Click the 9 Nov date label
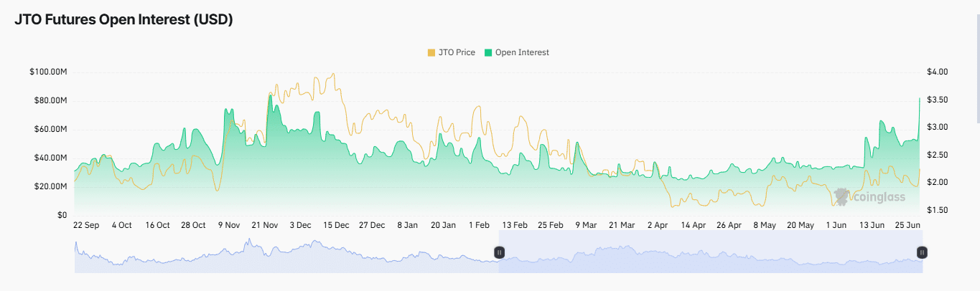Viewport: 980px width, 291px height. pos(229,225)
